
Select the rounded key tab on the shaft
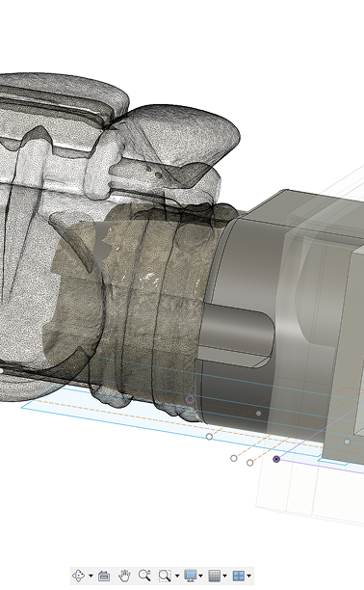point(236,335)
